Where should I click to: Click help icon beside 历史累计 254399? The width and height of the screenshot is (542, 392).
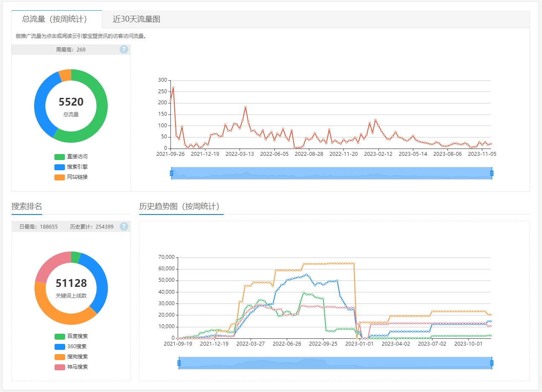[x=124, y=226]
